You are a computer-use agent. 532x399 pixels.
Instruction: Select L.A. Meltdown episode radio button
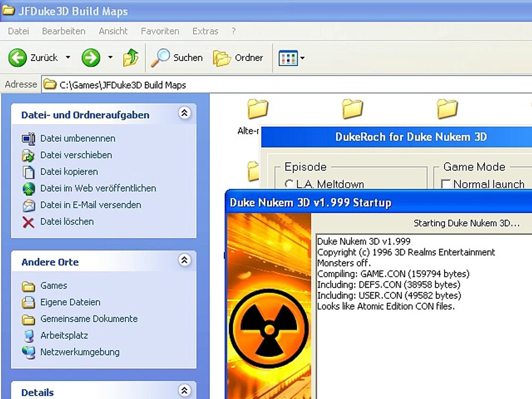(x=289, y=184)
